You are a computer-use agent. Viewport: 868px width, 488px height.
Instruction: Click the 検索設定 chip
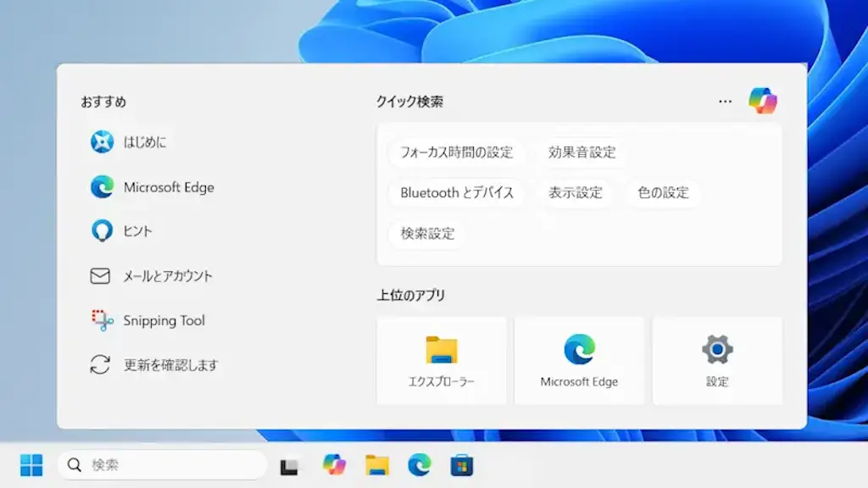click(x=428, y=233)
